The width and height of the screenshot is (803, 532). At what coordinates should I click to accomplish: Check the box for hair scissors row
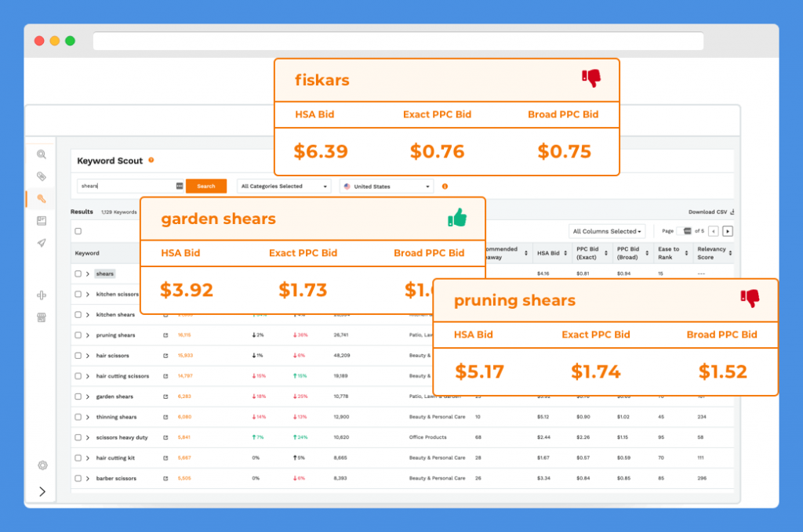pyautogui.click(x=78, y=356)
